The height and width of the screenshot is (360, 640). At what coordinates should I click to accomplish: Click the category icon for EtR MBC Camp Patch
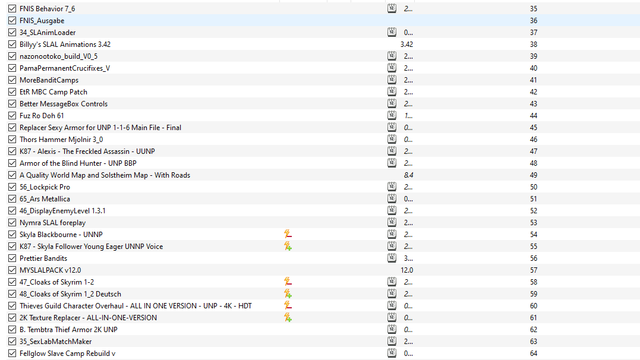pos(391,91)
